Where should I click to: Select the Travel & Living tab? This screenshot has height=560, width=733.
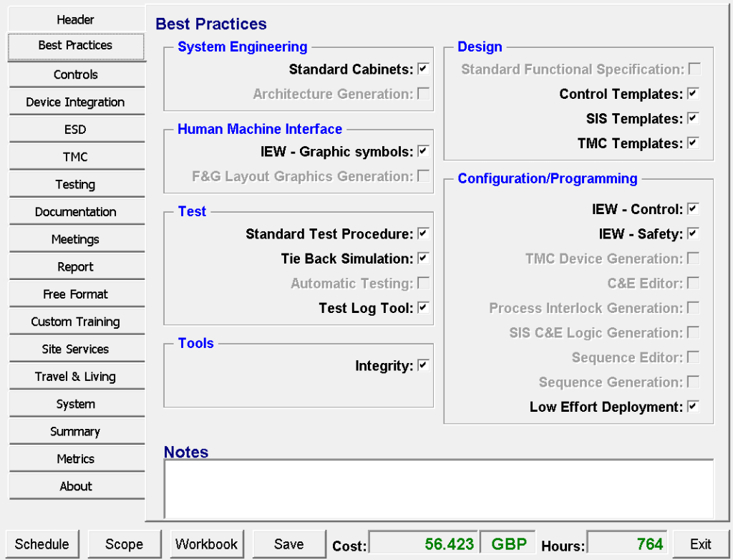pos(75,376)
